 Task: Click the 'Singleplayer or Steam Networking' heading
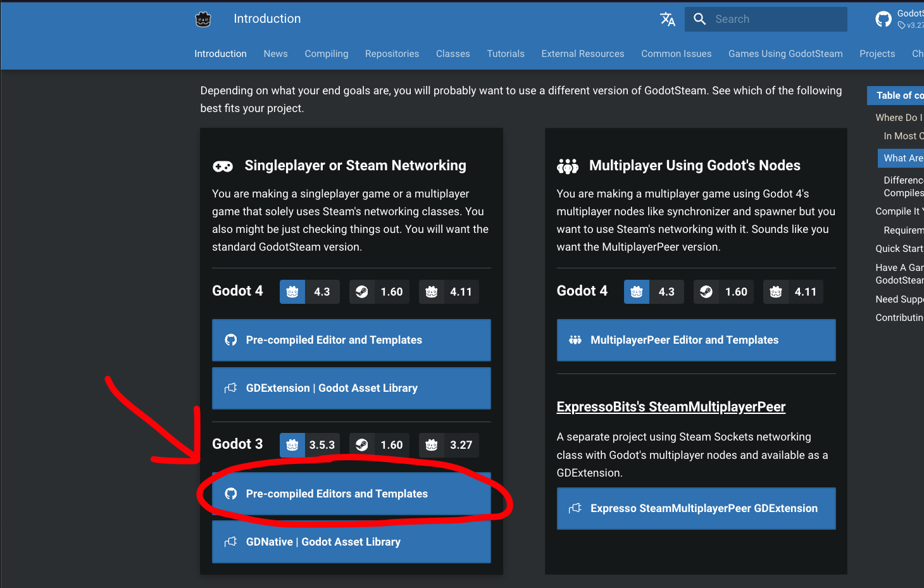(x=356, y=166)
